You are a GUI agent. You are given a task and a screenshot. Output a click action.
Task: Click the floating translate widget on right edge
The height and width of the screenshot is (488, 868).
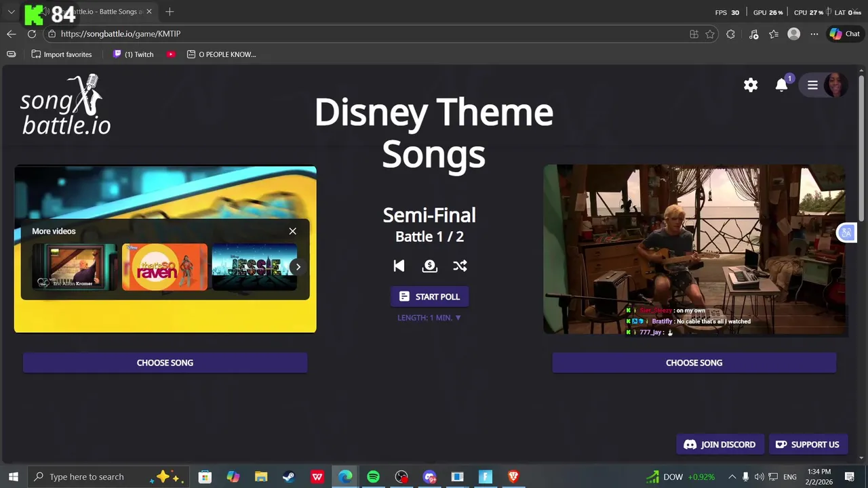(x=846, y=233)
